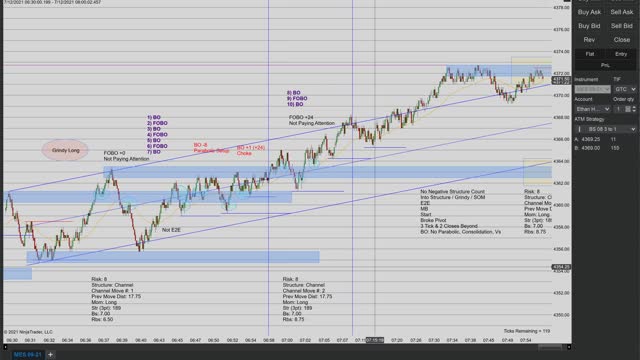Image resolution: width=640 pixels, height=360 pixels.
Task: Click the Flat position display
Action: point(590,54)
